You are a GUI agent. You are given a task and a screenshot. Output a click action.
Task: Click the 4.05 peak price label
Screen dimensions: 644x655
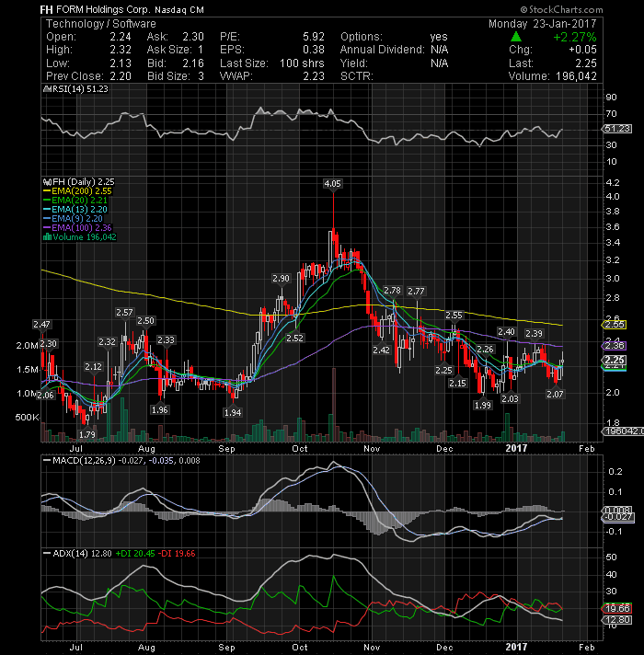click(x=332, y=183)
